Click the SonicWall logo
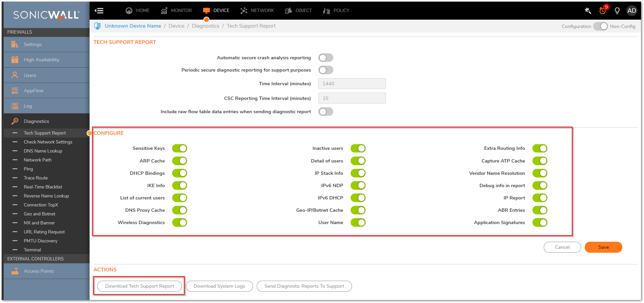Image resolution: width=644 pixels, height=303 pixels. [x=46, y=15]
